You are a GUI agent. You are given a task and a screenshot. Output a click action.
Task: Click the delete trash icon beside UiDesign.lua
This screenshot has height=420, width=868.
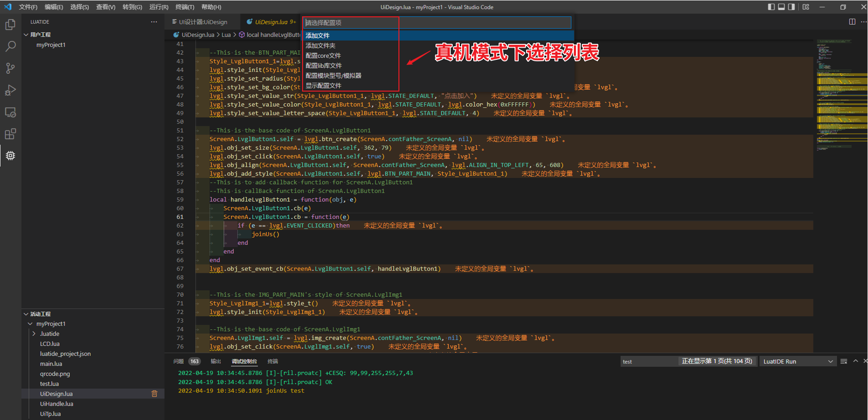pyautogui.click(x=154, y=394)
